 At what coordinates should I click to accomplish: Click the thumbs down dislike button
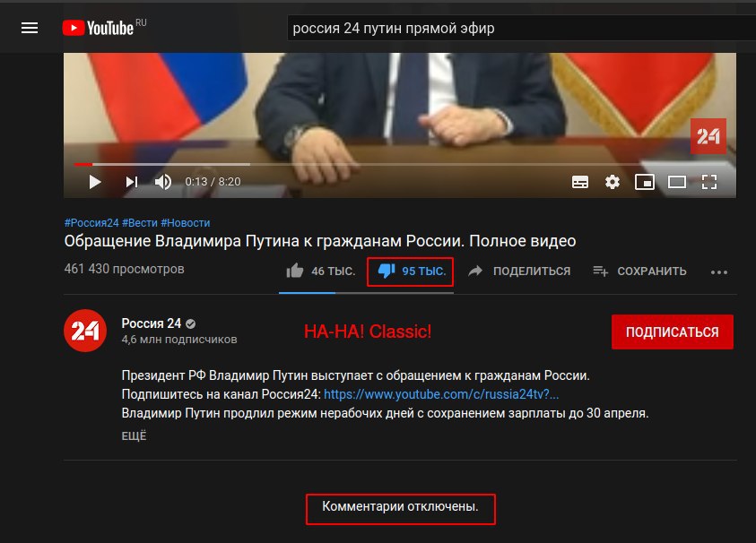tap(411, 271)
